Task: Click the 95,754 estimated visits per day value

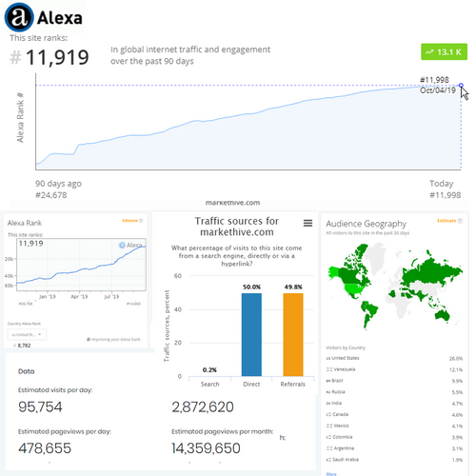Action: click(40, 407)
